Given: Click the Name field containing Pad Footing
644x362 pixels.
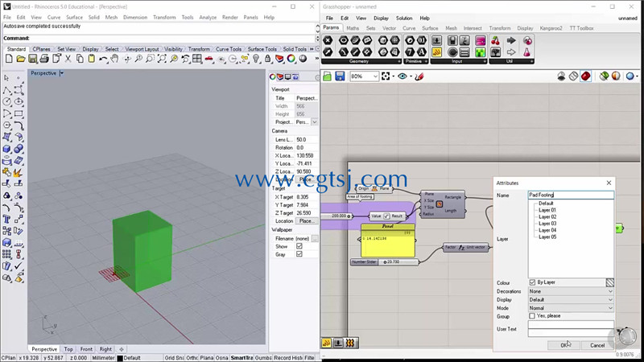Looking at the screenshot, I should (571, 195).
